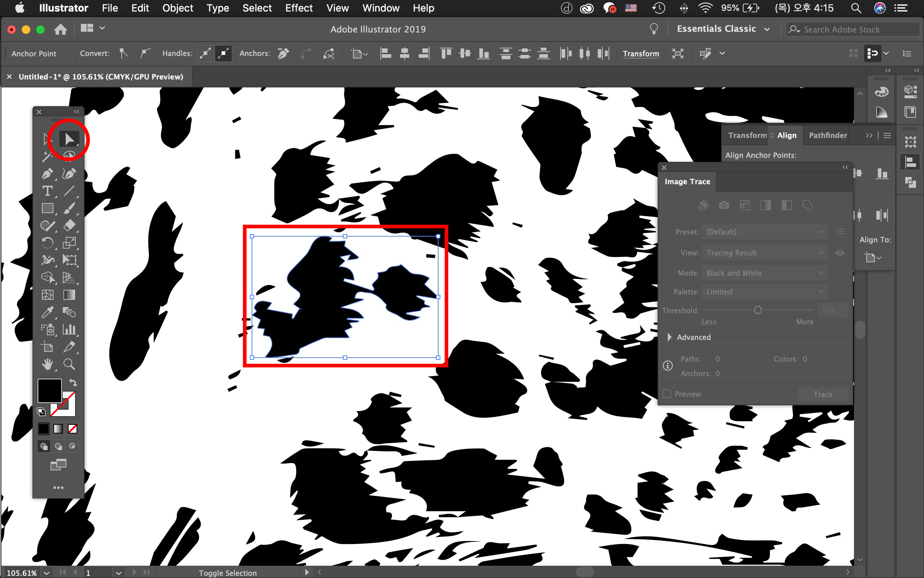The image size is (924, 578).
Task: Select the Paintbrush tool
Action: 70,208
